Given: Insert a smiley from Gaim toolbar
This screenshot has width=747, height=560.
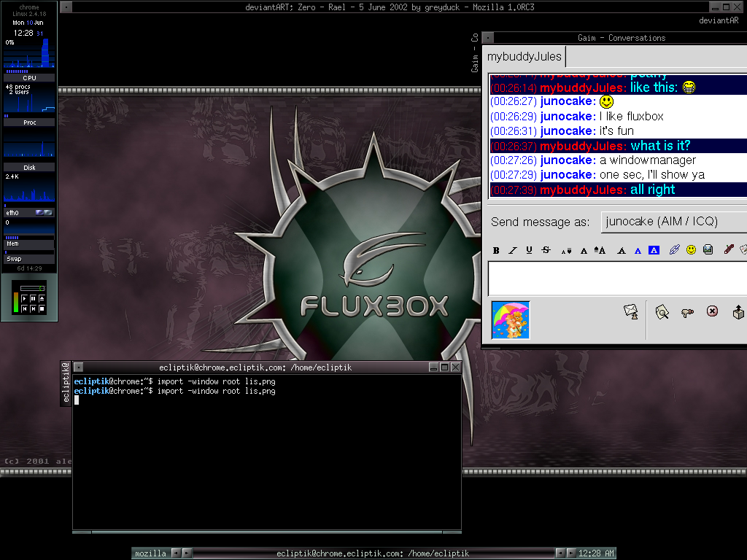Looking at the screenshot, I should tap(691, 250).
